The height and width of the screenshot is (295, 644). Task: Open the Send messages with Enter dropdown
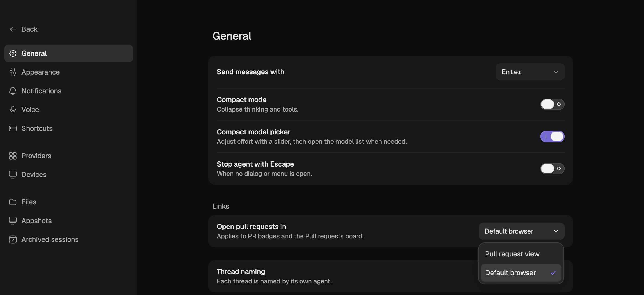click(x=530, y=72)
